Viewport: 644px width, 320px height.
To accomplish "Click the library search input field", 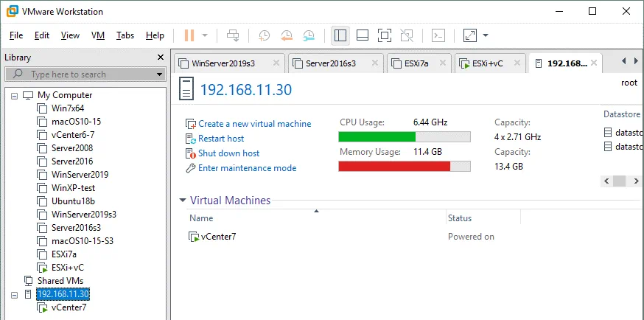I will click(88, 74).
